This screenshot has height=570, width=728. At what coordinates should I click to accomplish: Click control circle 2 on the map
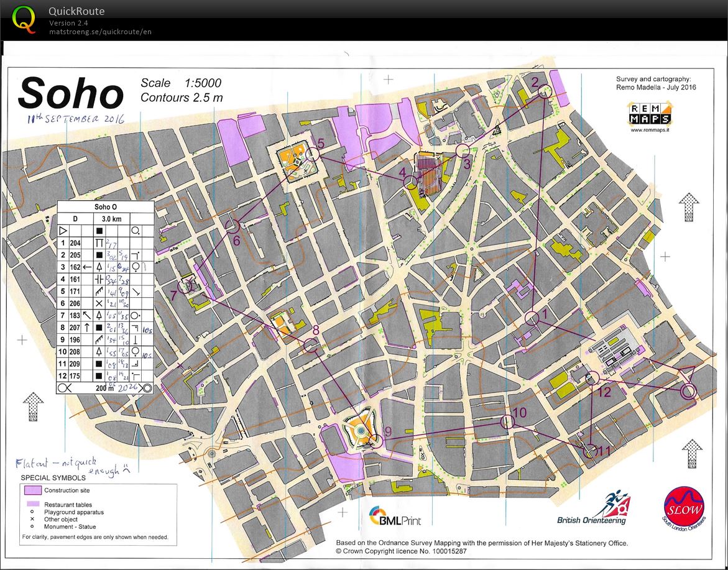[545, 91]
